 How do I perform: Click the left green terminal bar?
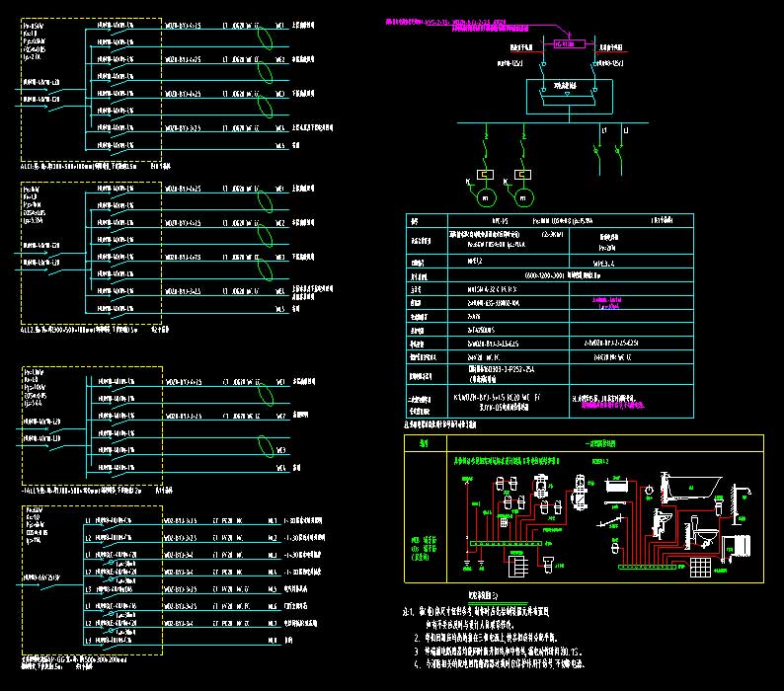click(506, 543)
